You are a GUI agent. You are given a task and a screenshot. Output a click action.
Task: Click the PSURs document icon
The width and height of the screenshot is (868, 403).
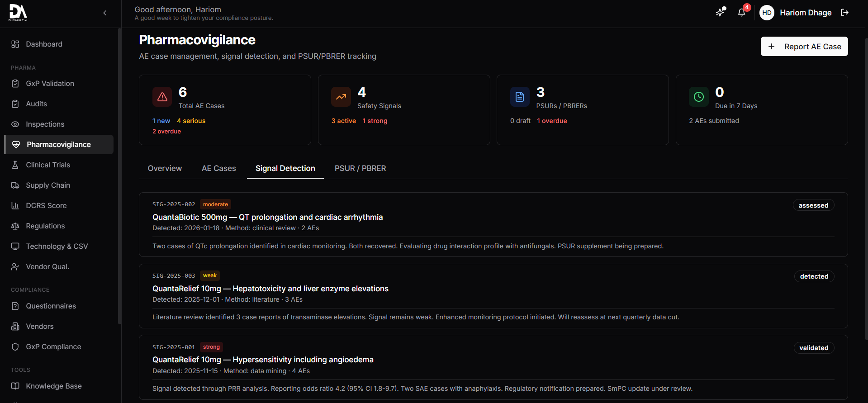click(520, 97)
